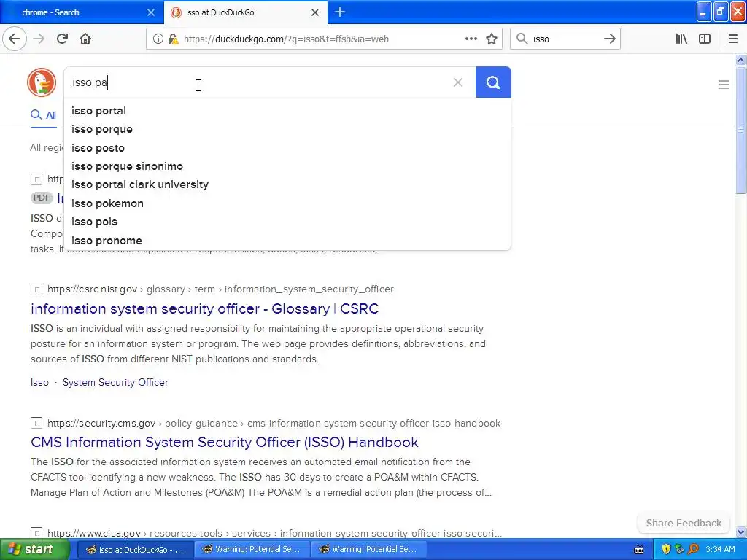The height and width of the screenshot is (560, 747).
Task: Close the 'isso at DuckDuckGo' tab
Action: 315,12
